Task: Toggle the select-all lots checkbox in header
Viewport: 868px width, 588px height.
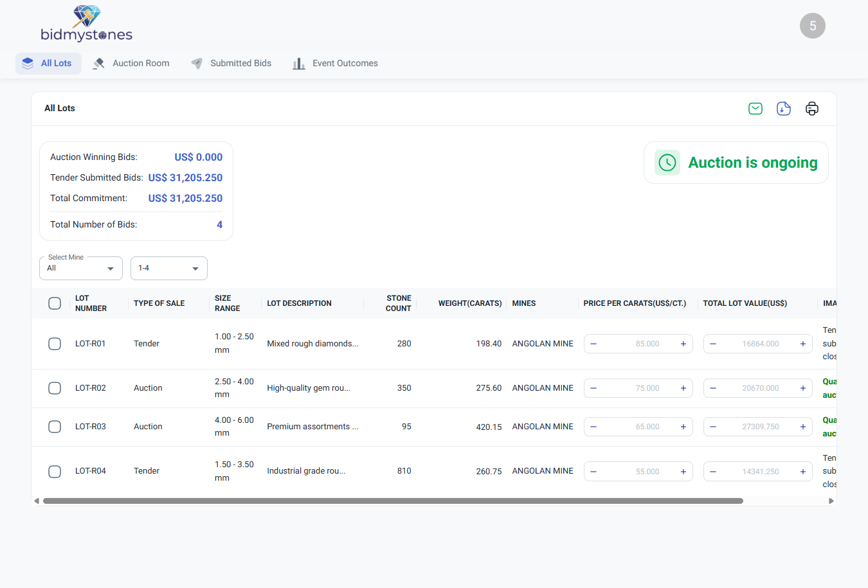Action: 55,303
